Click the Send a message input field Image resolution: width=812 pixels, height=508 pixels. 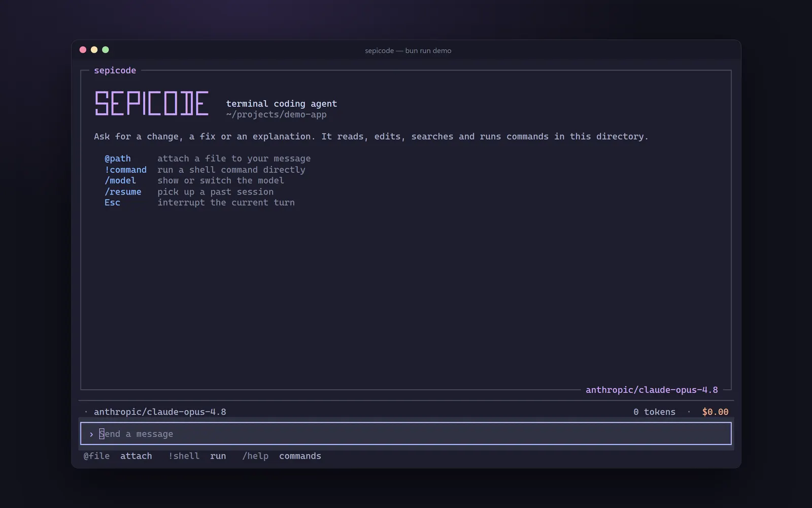pos(405,433)
